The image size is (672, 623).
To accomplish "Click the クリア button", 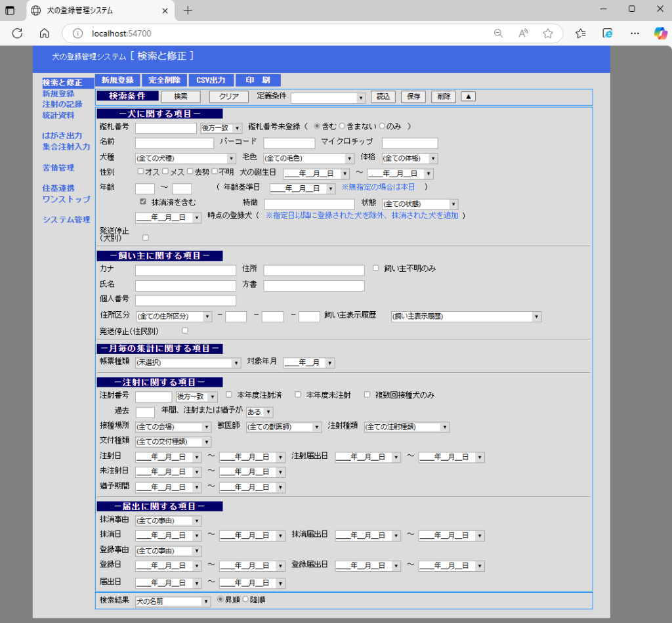I will [x=228, y=97].
